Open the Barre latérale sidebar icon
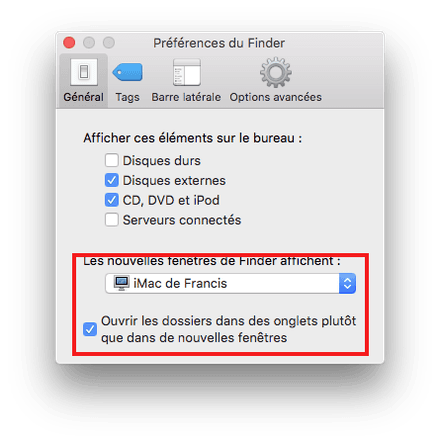The width and height of the screenshot is (440, 443). tap(187, 72)
